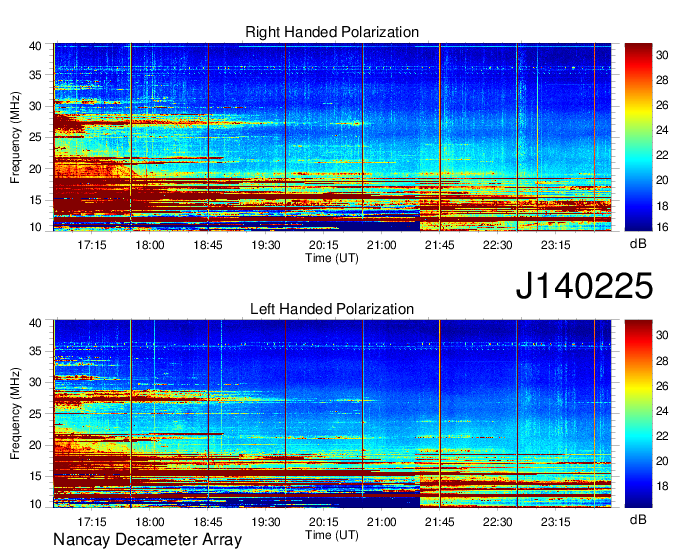Image resolution: width=680 pixels, height=552 pixels.
Task: Click the dB unit under Left Handed colorbar
Action: pos(638,519)
